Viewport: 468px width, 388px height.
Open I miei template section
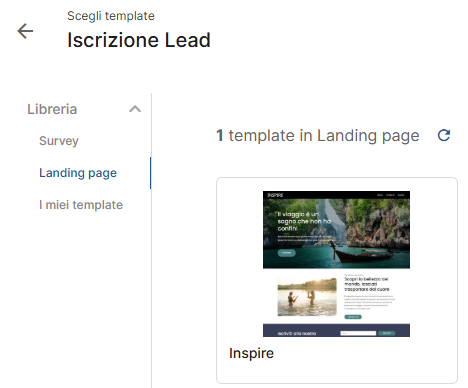(x=81, y=205)
